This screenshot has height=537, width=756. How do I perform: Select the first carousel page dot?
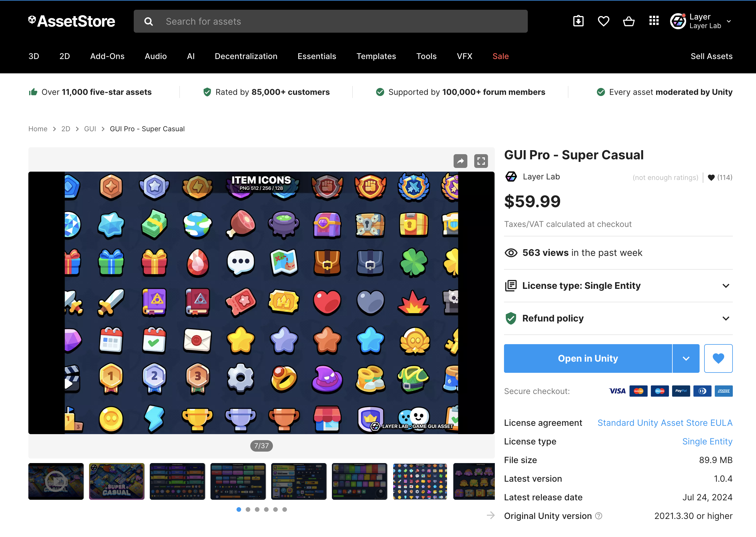tap(239, 509)
